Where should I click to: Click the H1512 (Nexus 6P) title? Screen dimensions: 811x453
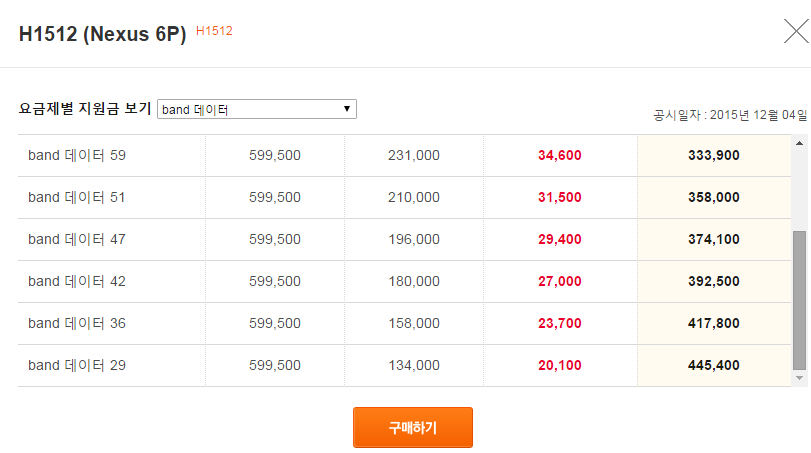[x=103, y=33]
